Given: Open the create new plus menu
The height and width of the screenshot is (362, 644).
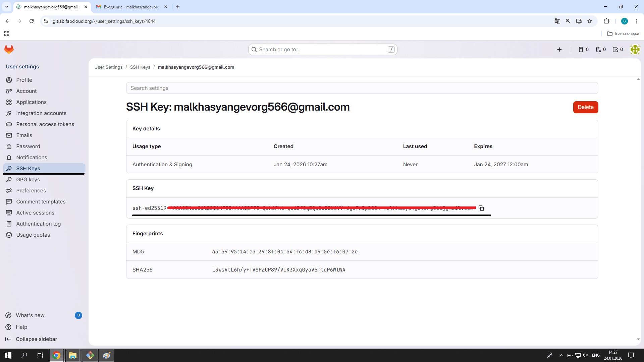Looking at the screenshot, I should (559, 50).
